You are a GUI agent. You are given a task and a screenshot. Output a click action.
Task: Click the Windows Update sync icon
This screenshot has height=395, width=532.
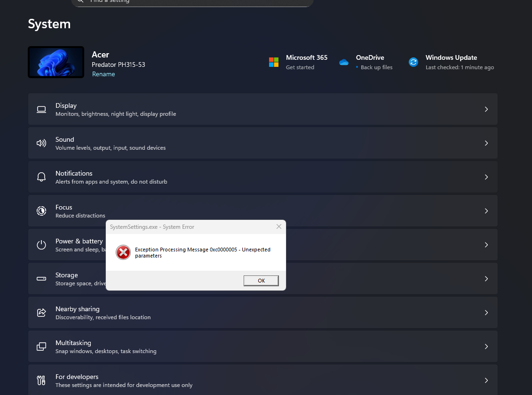coord(413,62)
